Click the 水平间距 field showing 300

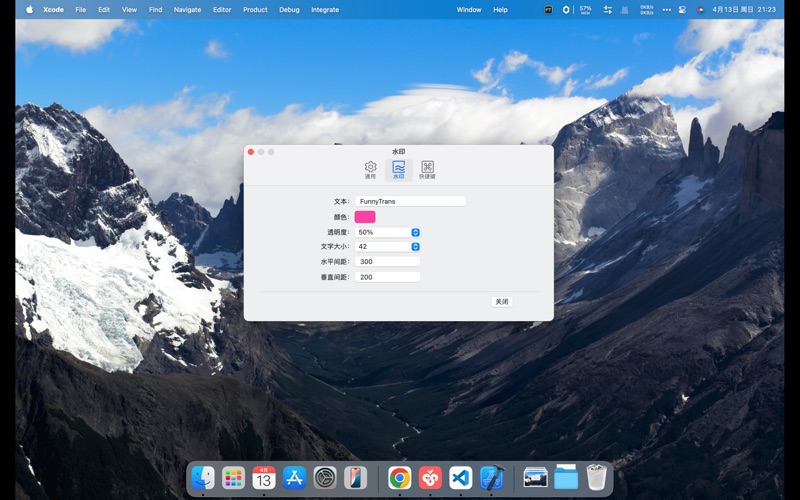(x=387, y=261)
